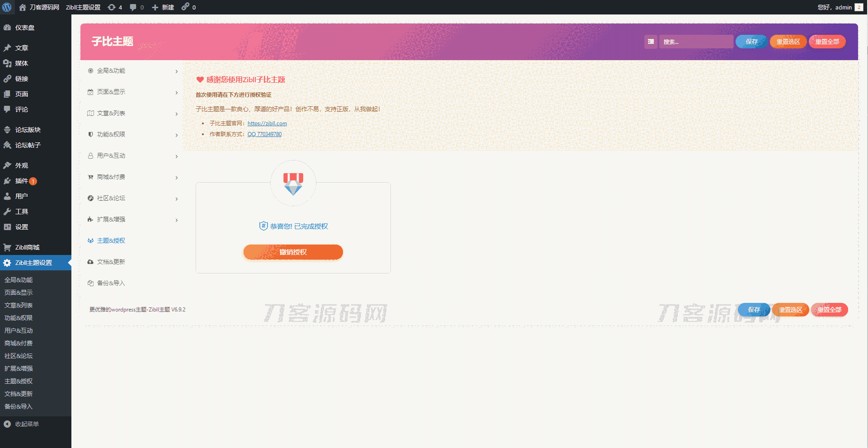
Task: Open pending updates icon showing 4
Action: [x=112, y=7]
